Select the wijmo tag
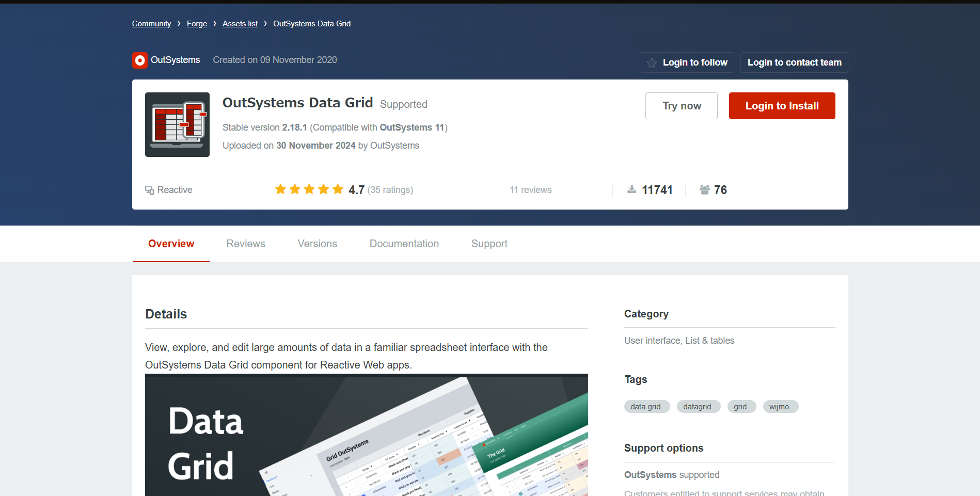 coord(780,406)
